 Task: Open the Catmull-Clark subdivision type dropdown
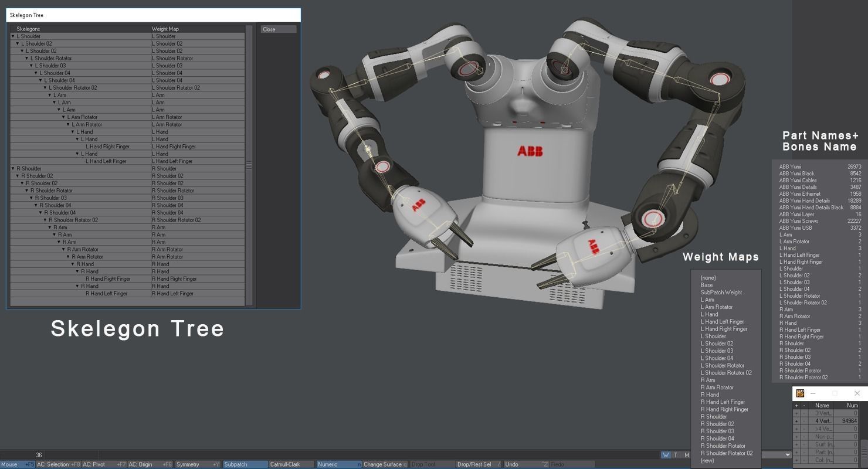291,464
